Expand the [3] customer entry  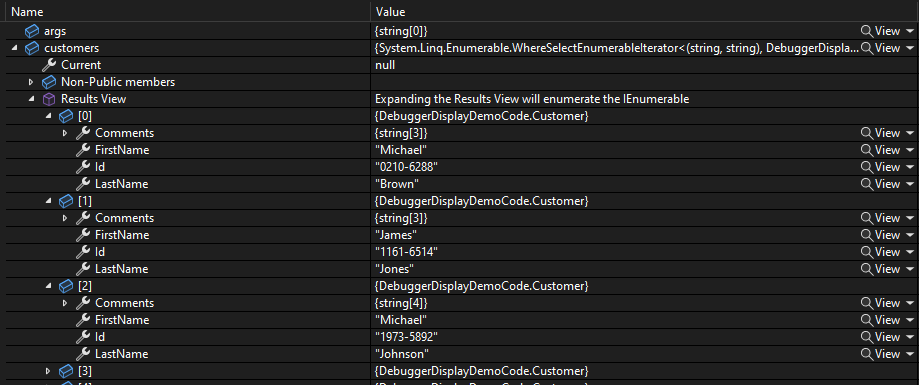[x=49, y=371]
